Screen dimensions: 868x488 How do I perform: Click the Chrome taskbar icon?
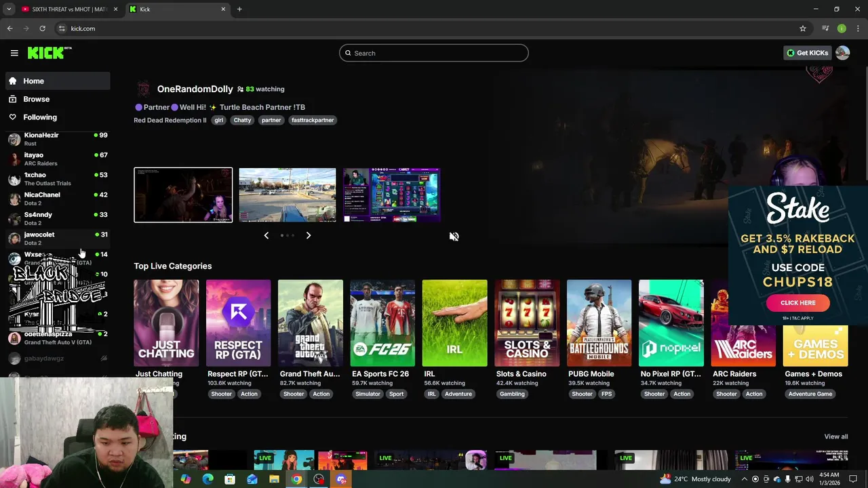296,479
